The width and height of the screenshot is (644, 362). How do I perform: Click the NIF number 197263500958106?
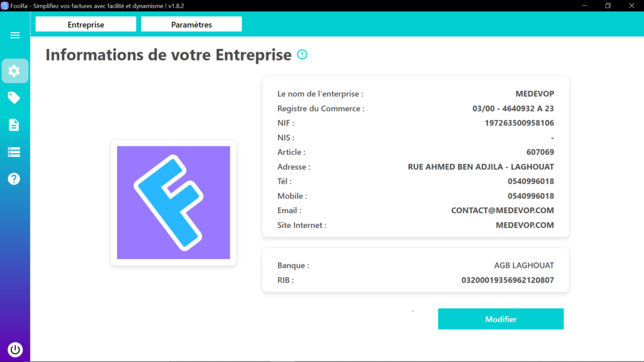[x=519, y=123]
